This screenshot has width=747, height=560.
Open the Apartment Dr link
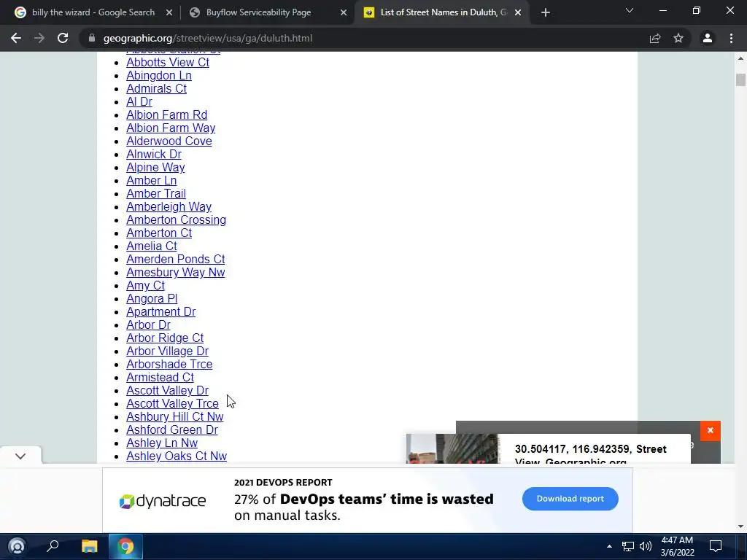coord(161,312)
